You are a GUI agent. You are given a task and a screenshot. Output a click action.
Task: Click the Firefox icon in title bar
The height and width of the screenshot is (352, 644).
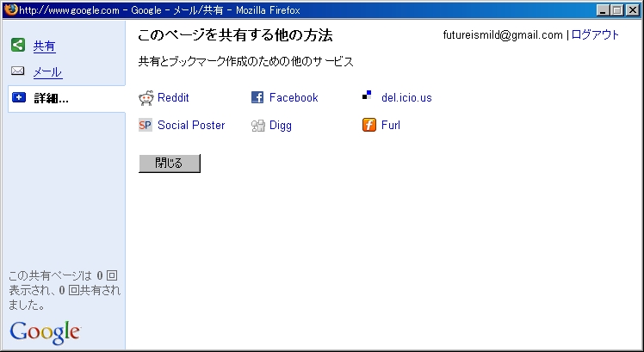pyautogui.click(x=10, y=9)
